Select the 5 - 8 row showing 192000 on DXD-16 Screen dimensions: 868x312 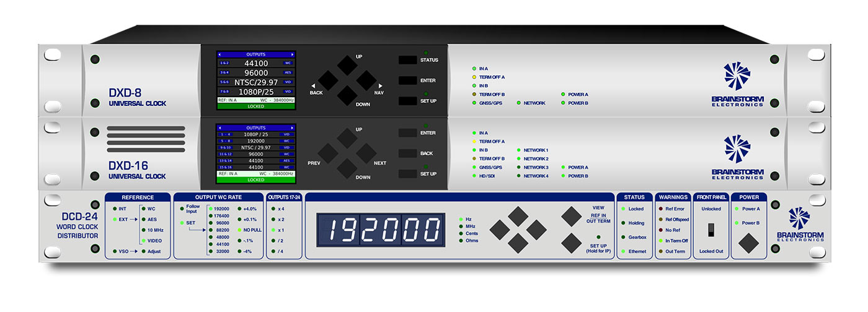[x=256, y=141]
